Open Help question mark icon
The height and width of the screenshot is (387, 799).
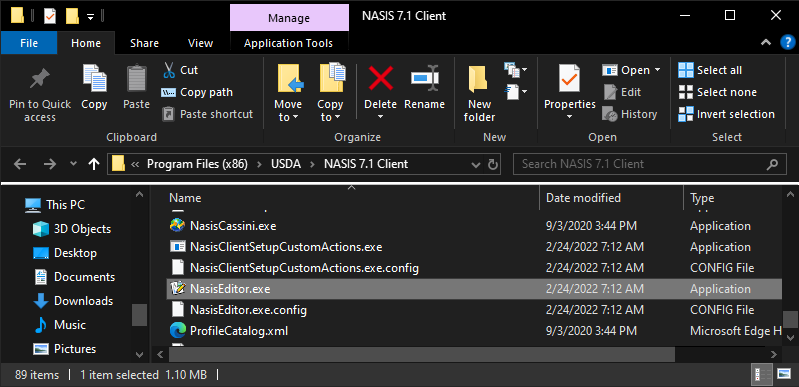(x=787, y=43)
